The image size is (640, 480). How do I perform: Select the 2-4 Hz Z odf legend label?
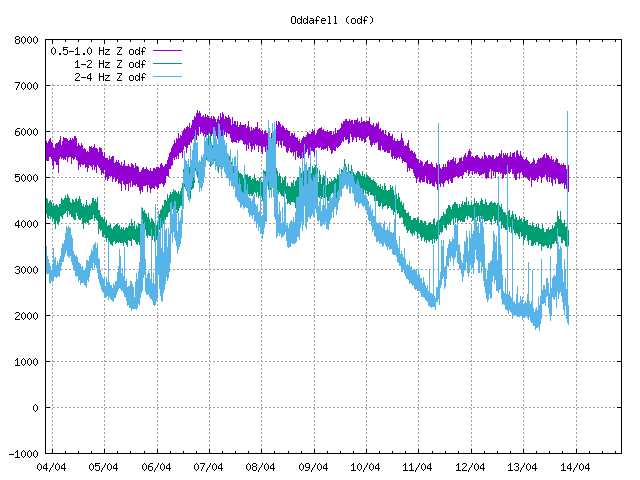point(110,77)
